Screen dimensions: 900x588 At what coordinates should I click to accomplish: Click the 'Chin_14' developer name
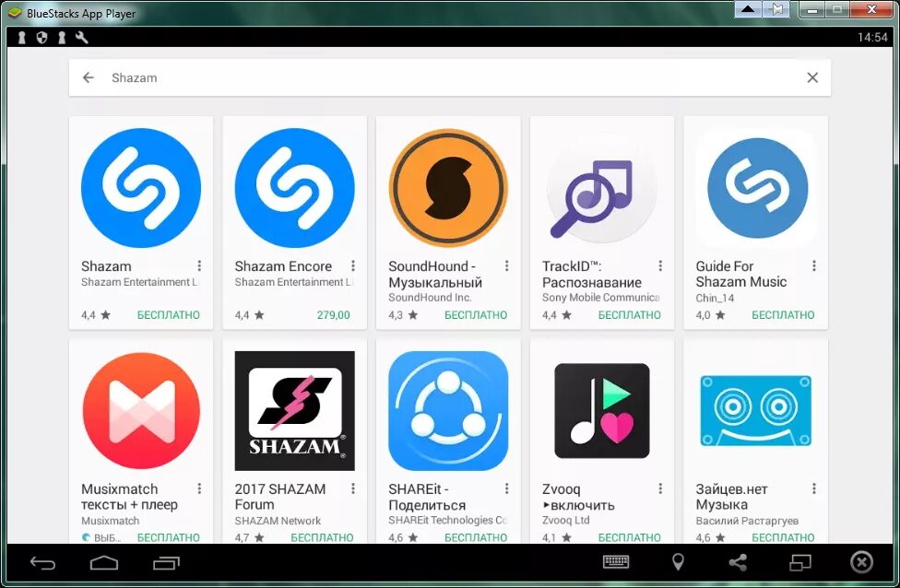click(x=715, y=298)
